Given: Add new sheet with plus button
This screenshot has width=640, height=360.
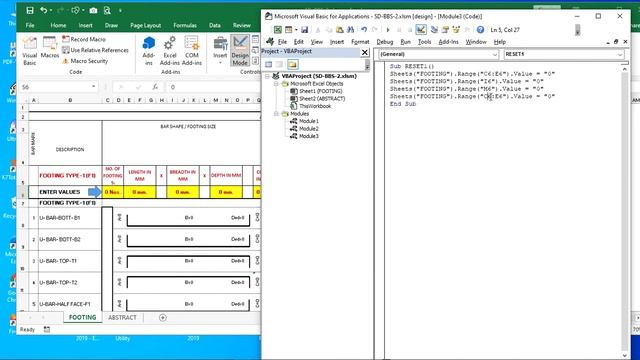Looking at the screenshot, I should tap(162, 318).
